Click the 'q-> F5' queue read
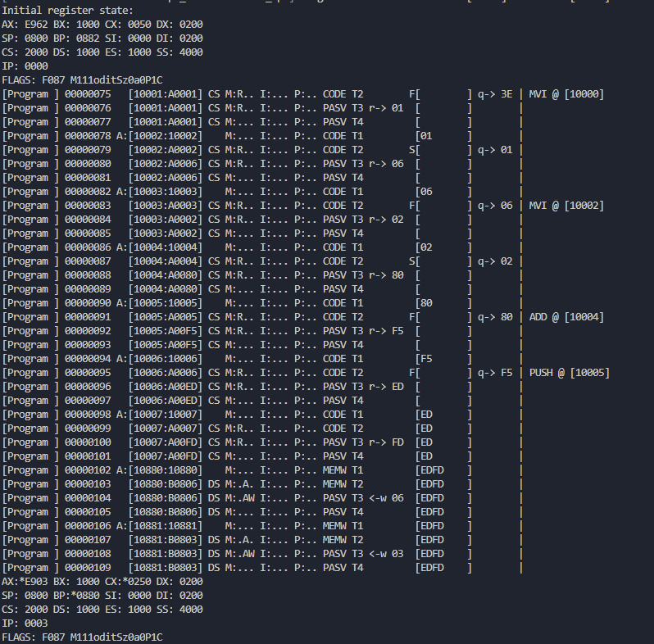This screenshot has height=644, width=654. [x=495, y=373]
